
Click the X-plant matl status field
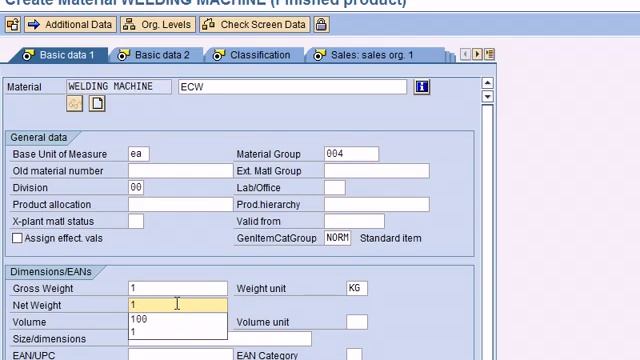pos(136,221)
